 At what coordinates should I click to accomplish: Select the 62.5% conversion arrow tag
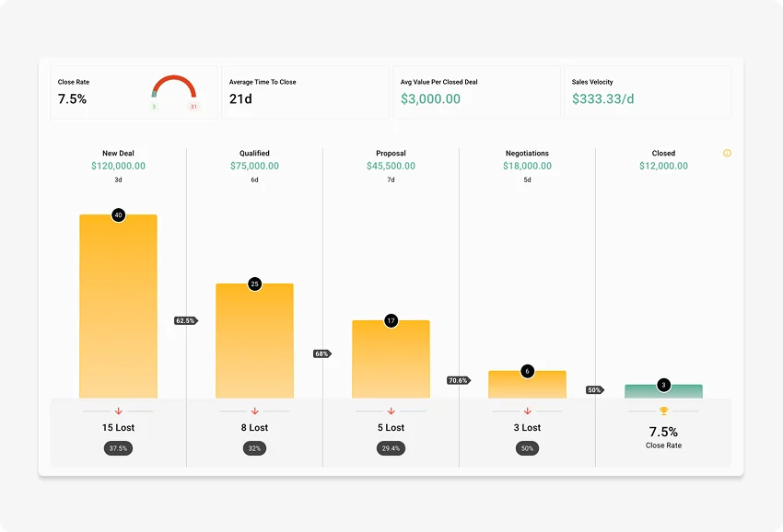[185, 320]
